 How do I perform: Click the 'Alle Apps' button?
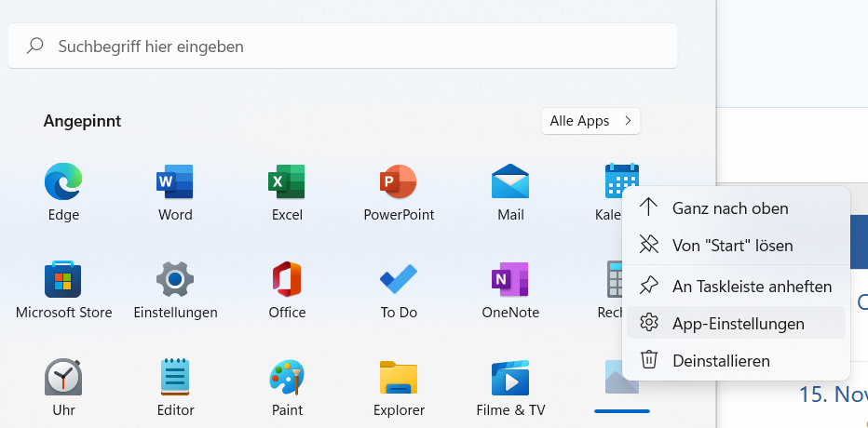coord(590,121)
